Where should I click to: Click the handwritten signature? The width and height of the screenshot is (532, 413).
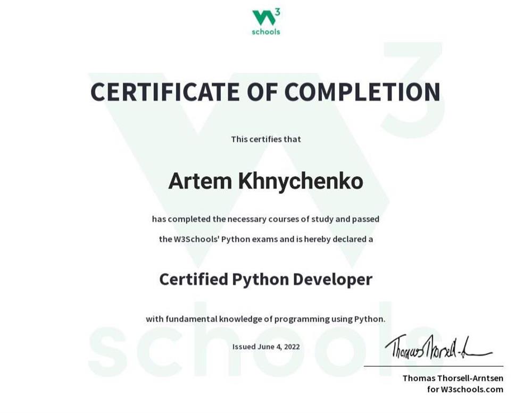point(438,348)
